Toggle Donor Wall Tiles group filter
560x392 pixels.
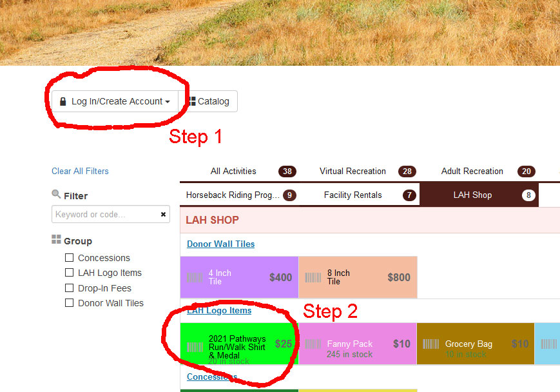point(70,303)
